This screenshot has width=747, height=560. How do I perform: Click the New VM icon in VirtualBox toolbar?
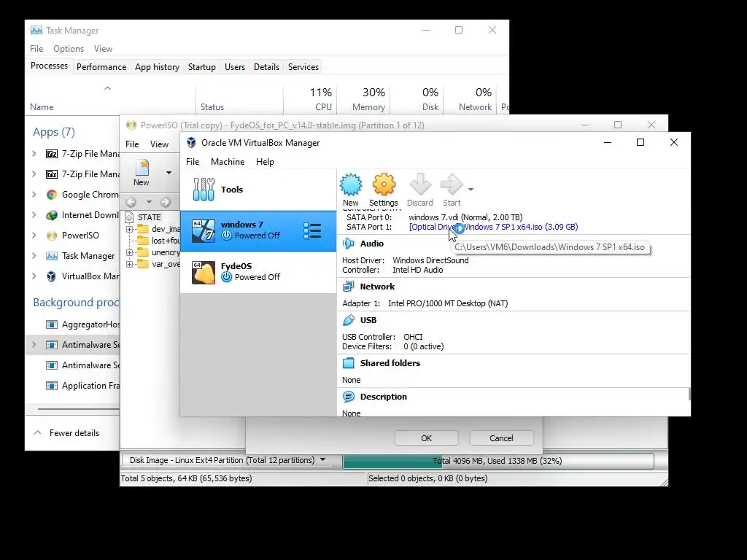pos(351,184)
